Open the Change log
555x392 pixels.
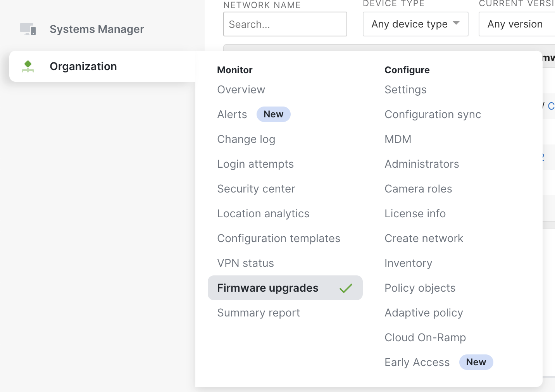[246, 139]
